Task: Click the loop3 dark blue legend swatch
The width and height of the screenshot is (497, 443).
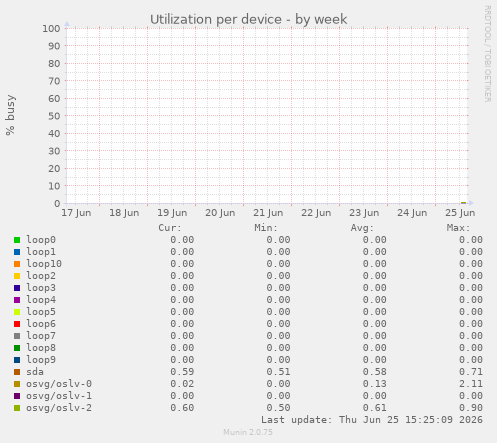Action: 17,288
